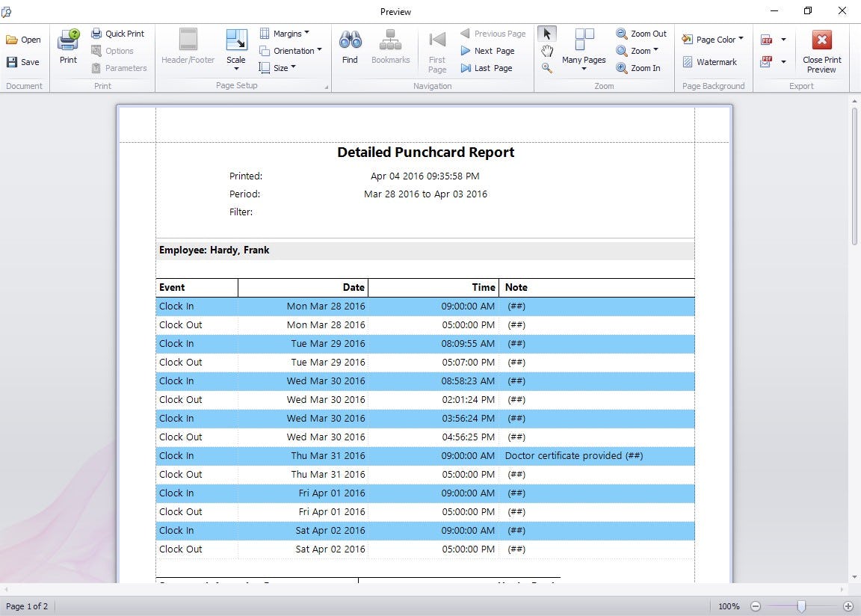Open the Many Pages layout picker
Viewport: 861px width, 616px height.
[x=584, y=50]
